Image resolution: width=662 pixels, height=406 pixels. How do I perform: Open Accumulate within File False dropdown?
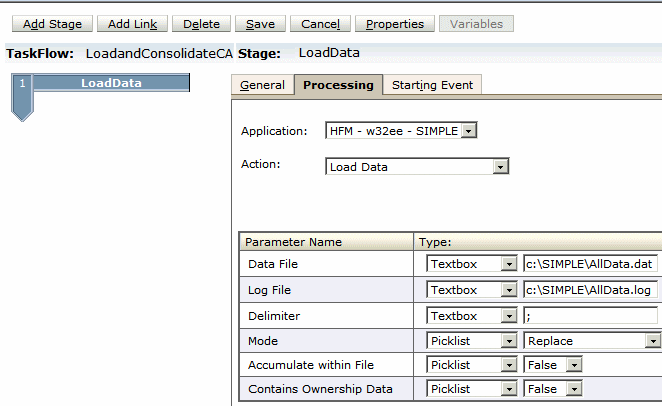pyautogui.click(x=574, y=366)
